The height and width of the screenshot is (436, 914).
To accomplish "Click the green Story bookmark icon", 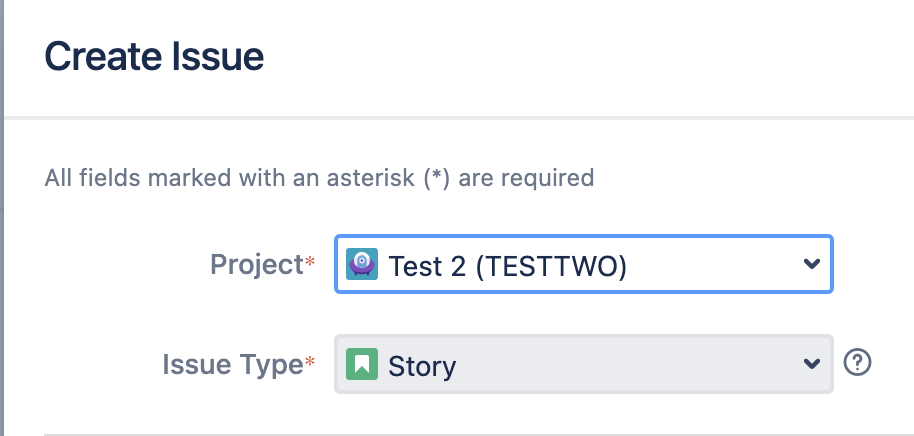I will [x=362, y=364].
